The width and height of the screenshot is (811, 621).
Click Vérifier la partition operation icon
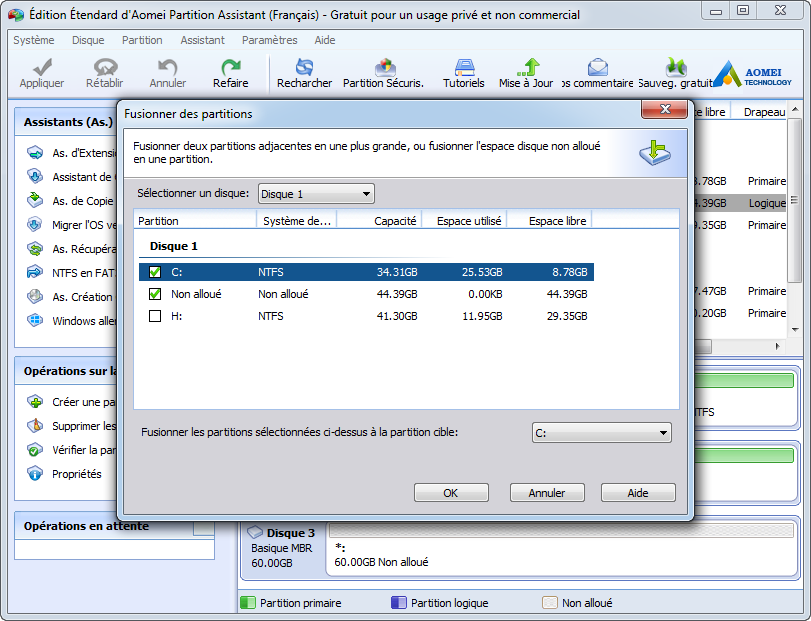pyautogui.click(x=35, y=450)
